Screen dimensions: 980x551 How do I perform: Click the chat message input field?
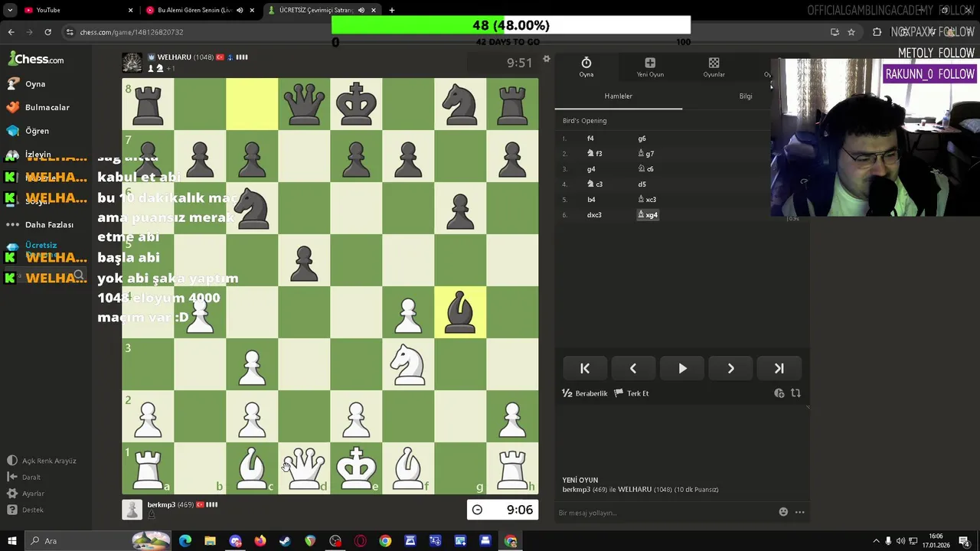point(663,513)
